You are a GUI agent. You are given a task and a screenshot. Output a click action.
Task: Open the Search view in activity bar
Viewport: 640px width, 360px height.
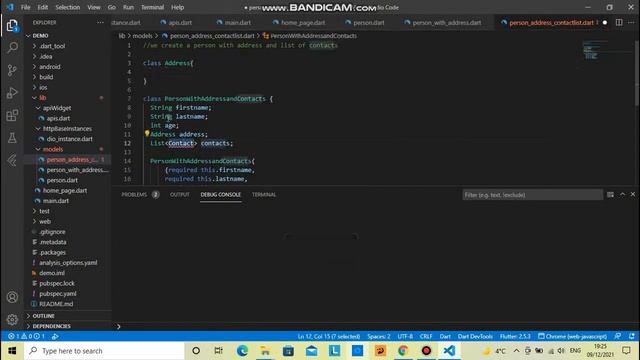pos(12,48)
